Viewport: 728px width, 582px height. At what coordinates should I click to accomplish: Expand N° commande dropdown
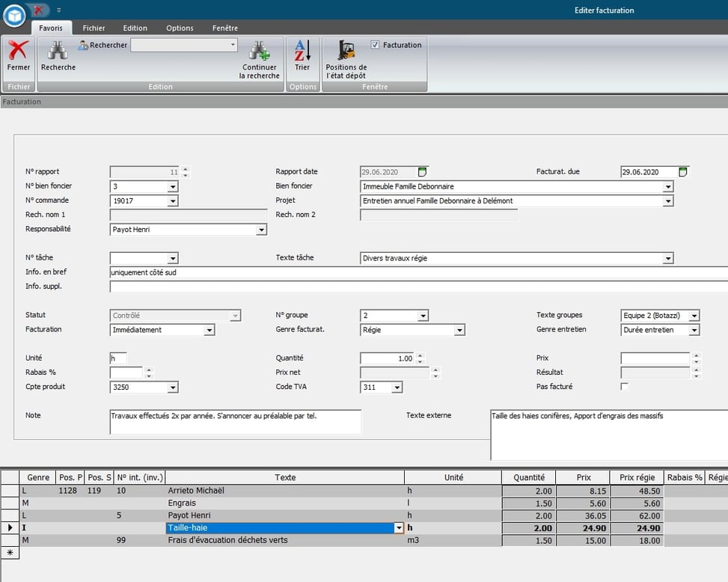click(173, 201)
